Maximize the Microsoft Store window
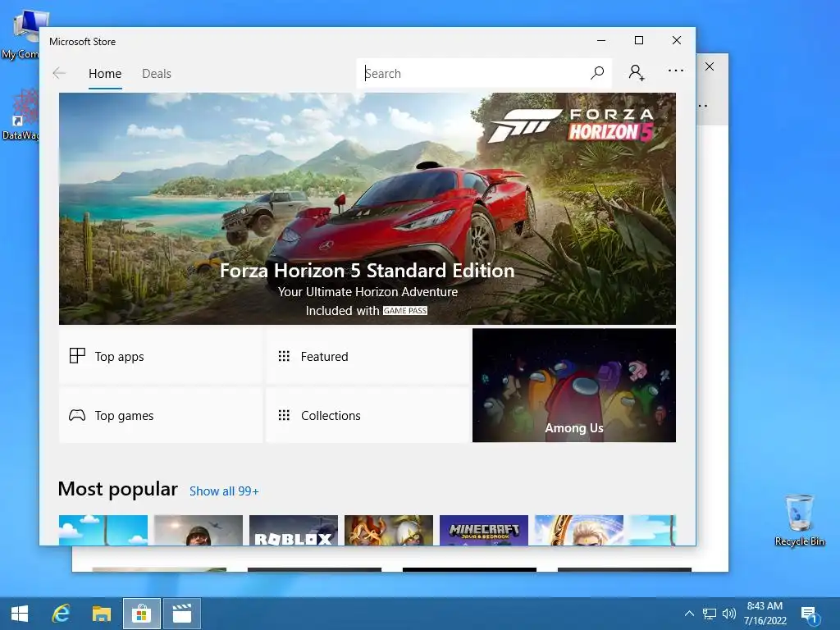 638,40
